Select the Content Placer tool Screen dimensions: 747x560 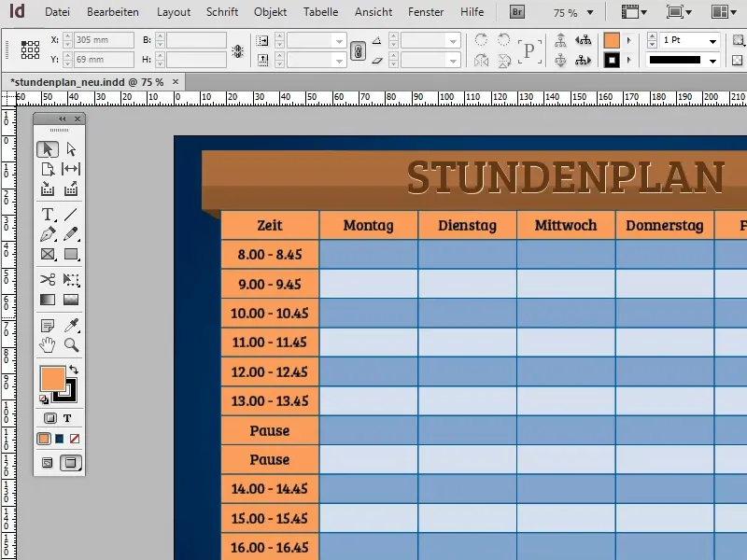pos(71,189)
